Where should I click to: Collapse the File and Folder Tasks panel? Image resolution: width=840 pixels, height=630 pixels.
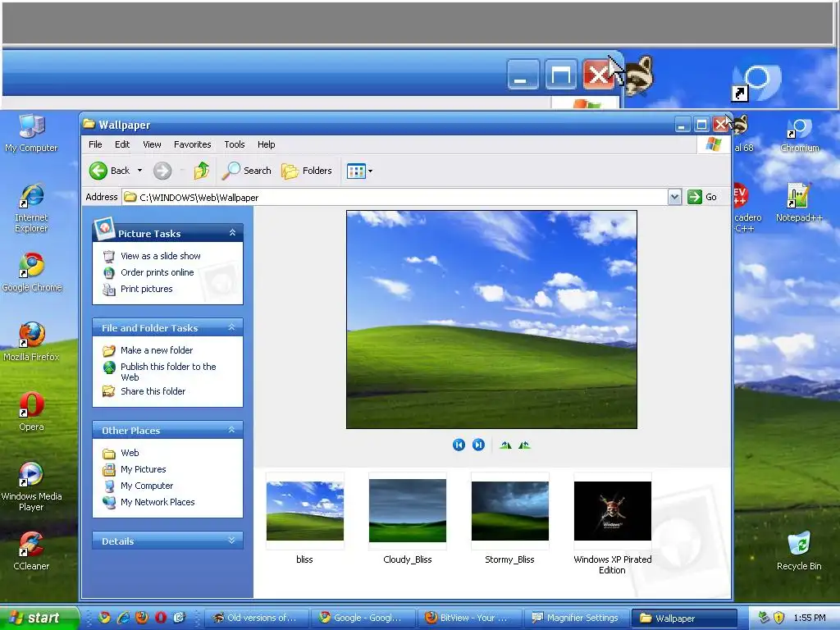click(232, 327)
